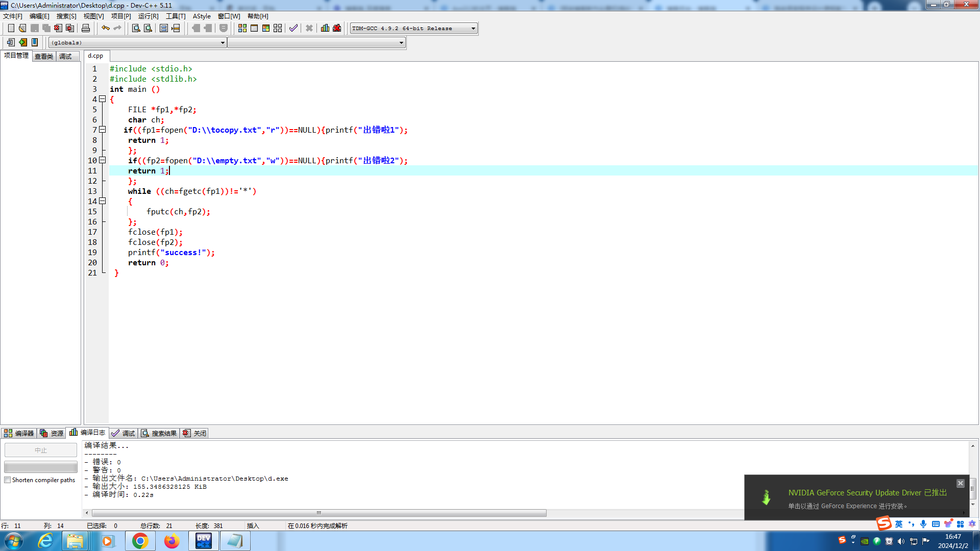Switch to the 查看类 tab
Image resolution: width=980 pixels, height=551 pixels.
(x=44, y=56)
